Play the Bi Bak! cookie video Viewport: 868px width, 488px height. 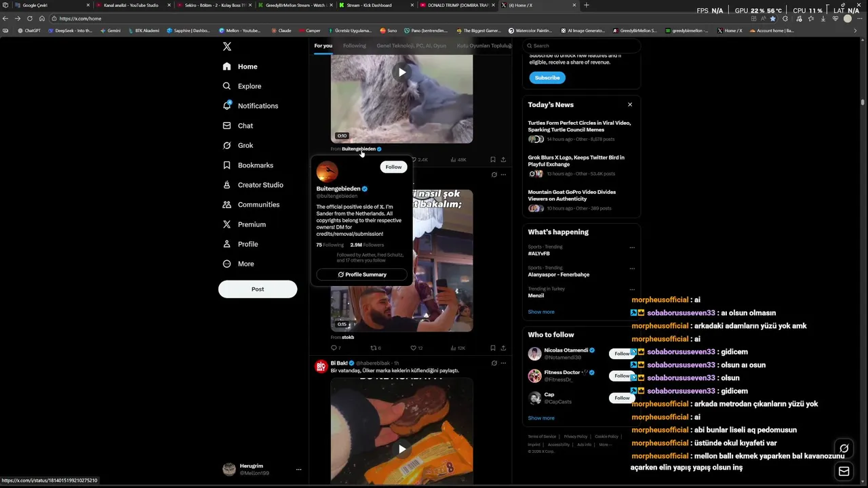(x=402, y=449)
